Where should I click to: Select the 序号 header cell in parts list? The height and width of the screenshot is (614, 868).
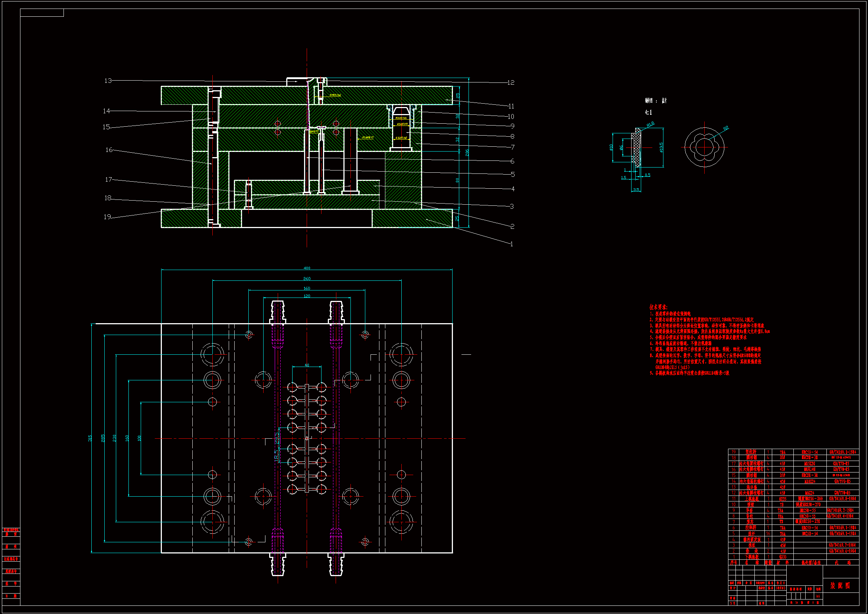733,562
